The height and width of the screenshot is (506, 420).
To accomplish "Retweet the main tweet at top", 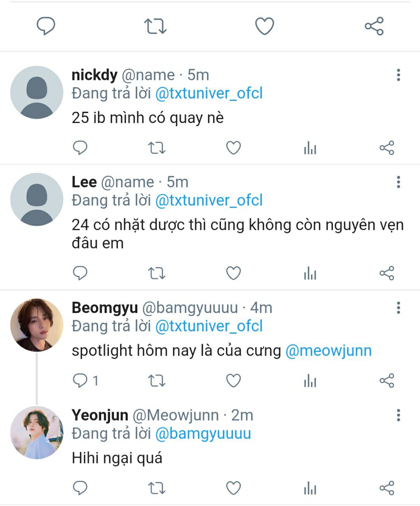I will click(155, 26).
